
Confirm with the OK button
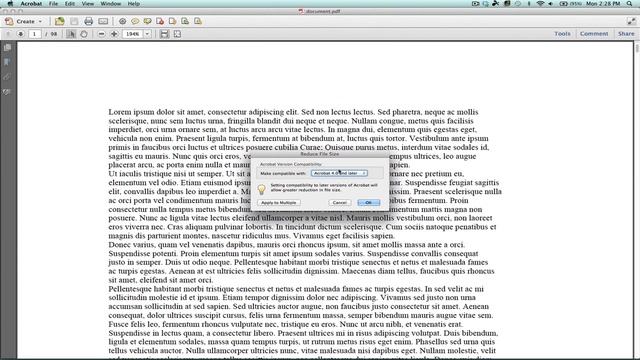coord(369,202)
